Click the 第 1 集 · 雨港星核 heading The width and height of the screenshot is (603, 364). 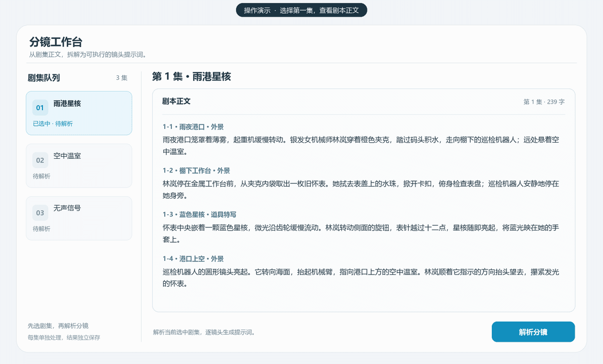tap(192, 76)
